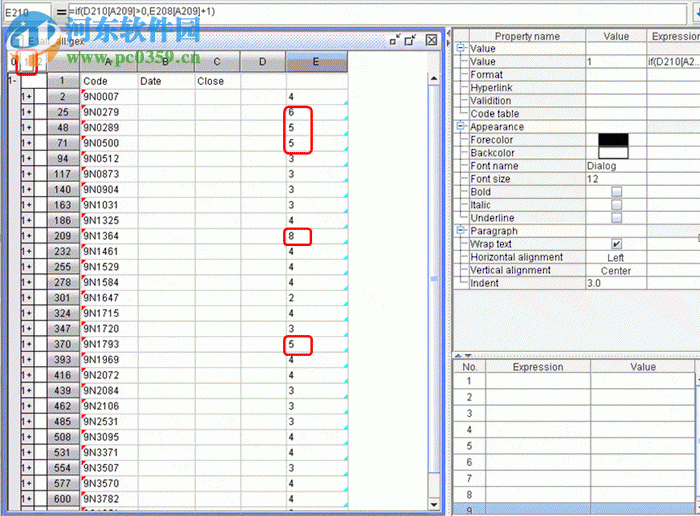This screenshot has width=700, height=516.
Task: Close the Etall_all.gex sheet window
Action: 431,40
